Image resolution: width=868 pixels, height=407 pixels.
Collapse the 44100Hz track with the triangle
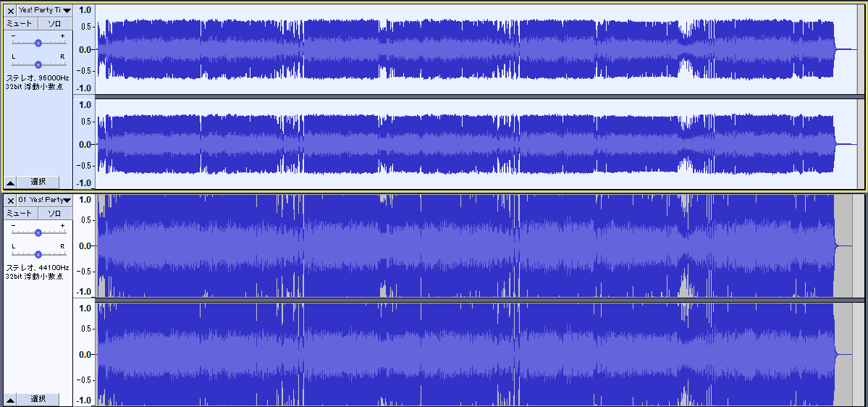pyautogui.click(x=11, y=399)
